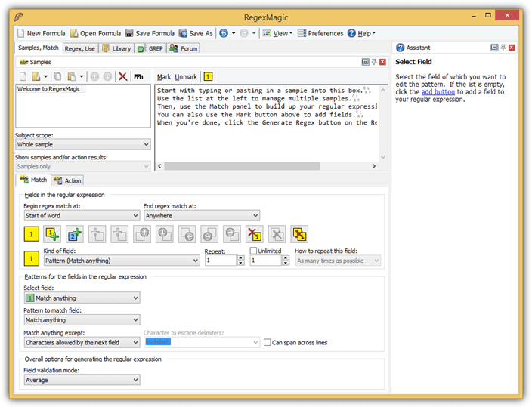Screen dimensions: 532x407
Task: Open the Field validation mode dropdown
Action: click(x=82, y=380)
